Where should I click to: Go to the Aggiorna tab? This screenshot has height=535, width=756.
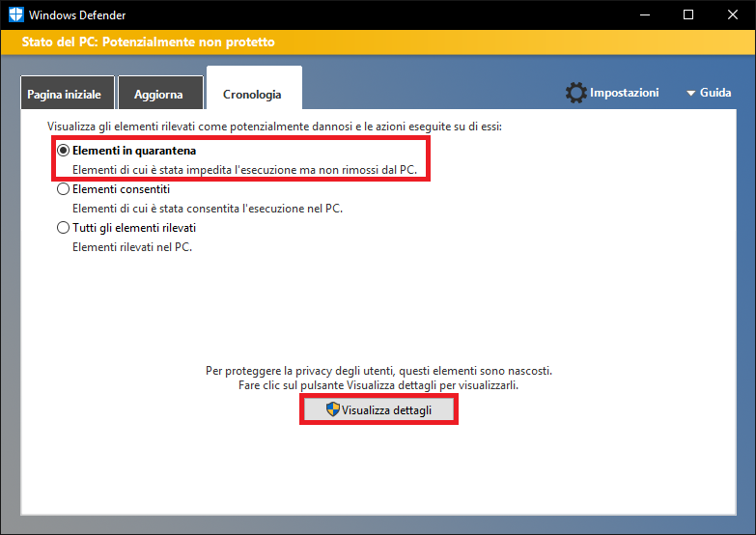click(159, 95)
